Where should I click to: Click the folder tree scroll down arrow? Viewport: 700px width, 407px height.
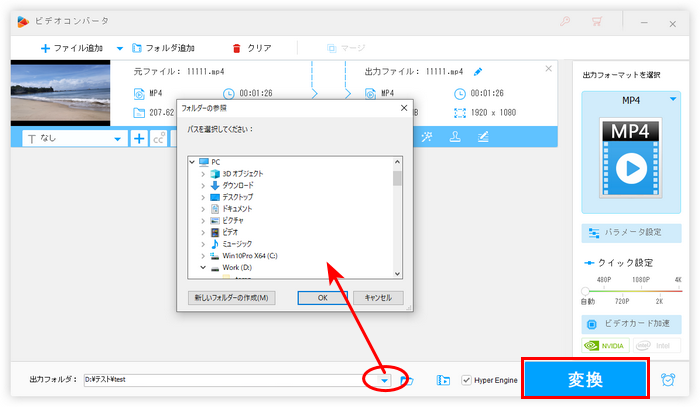397,274
